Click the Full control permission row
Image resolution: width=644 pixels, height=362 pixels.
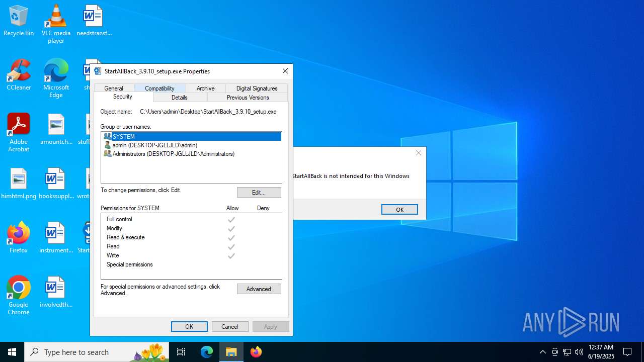[191, 219]
